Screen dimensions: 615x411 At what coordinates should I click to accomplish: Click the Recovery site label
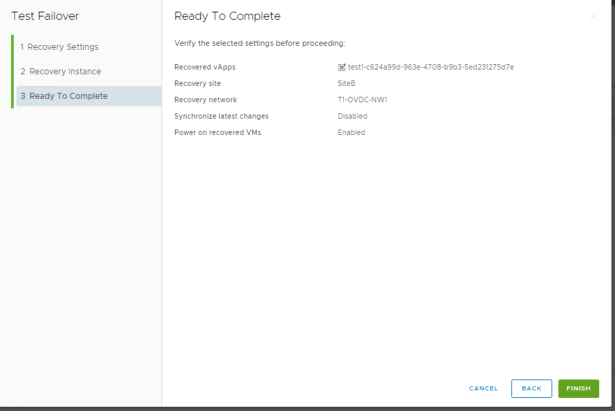click(x=198, y=83)
